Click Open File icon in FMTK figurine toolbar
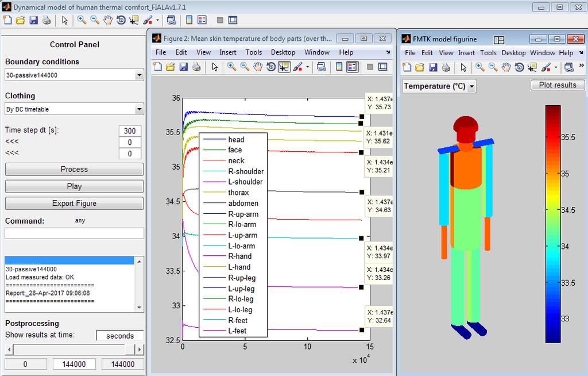This screenshot has width=588, height=376. 420,67
